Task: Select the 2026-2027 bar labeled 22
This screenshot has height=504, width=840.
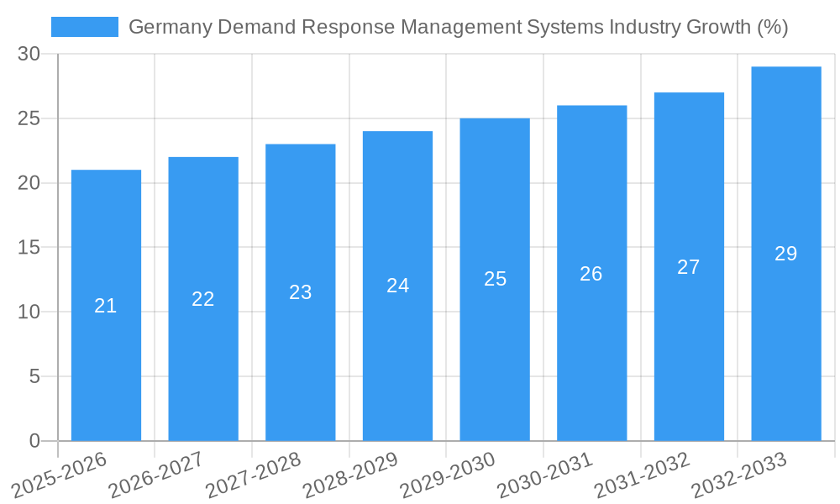Action: click(x=203, y=299)
